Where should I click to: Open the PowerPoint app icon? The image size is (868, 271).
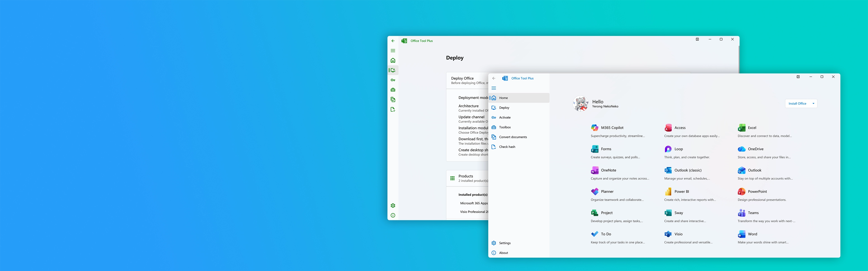[742, 191]
